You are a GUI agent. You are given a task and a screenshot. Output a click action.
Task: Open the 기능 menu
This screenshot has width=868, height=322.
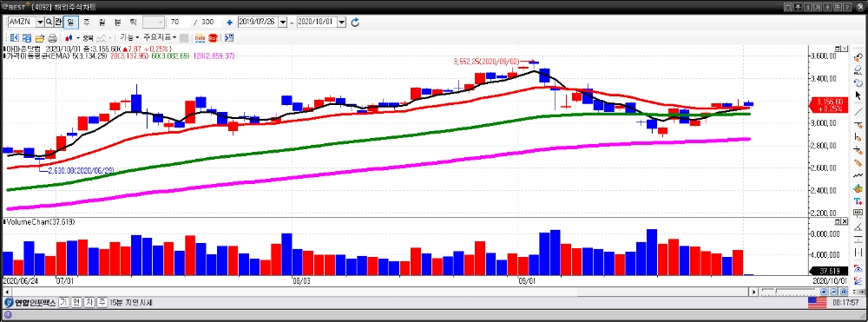coord(129,37)
